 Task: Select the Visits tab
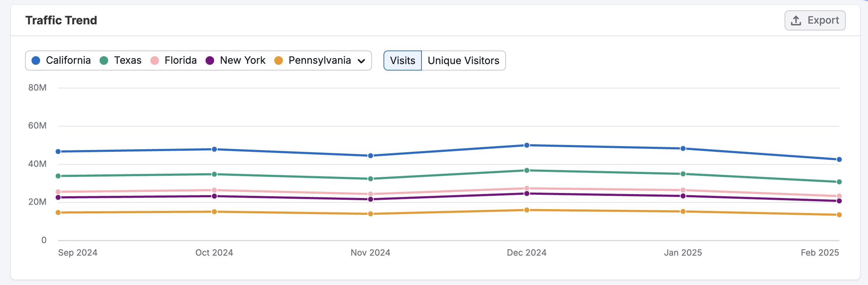[x=402, y=61]
